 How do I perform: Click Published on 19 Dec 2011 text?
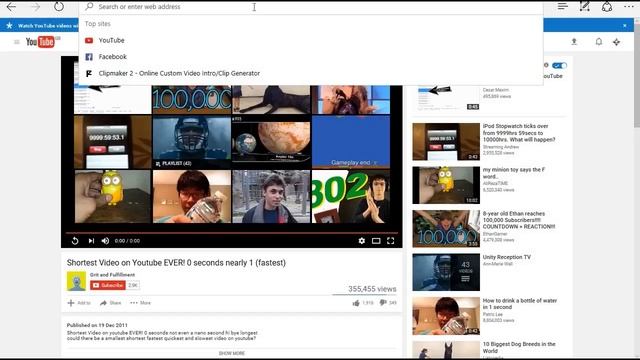point(97,325)
